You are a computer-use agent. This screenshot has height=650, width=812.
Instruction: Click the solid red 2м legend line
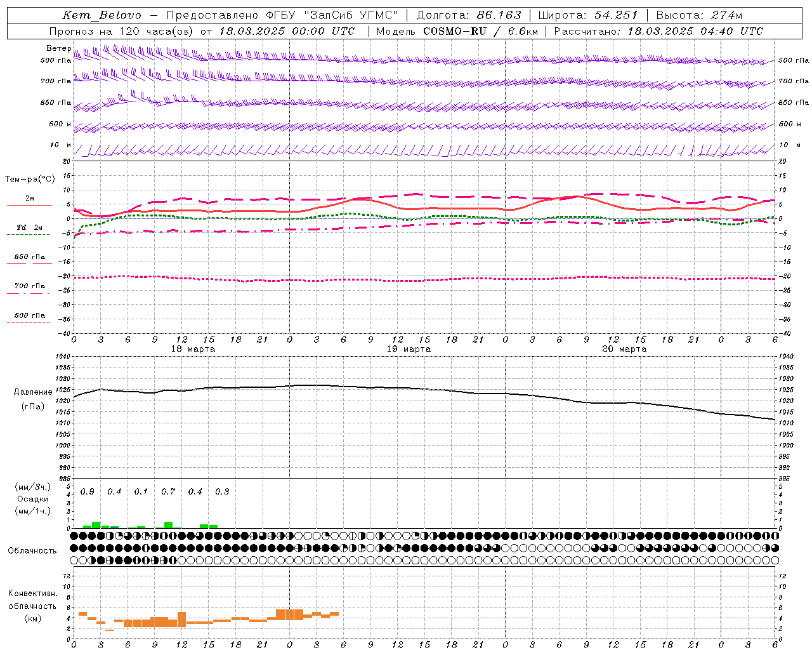(29, 205)
